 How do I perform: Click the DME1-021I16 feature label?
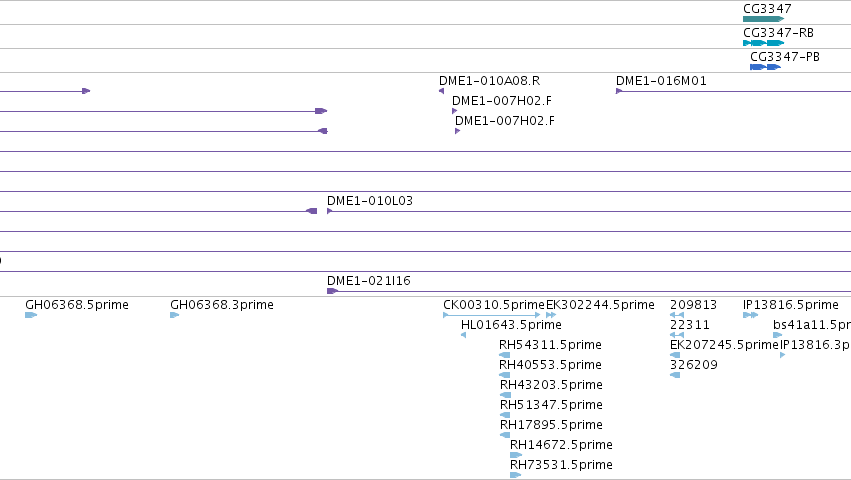pos(369,281)
